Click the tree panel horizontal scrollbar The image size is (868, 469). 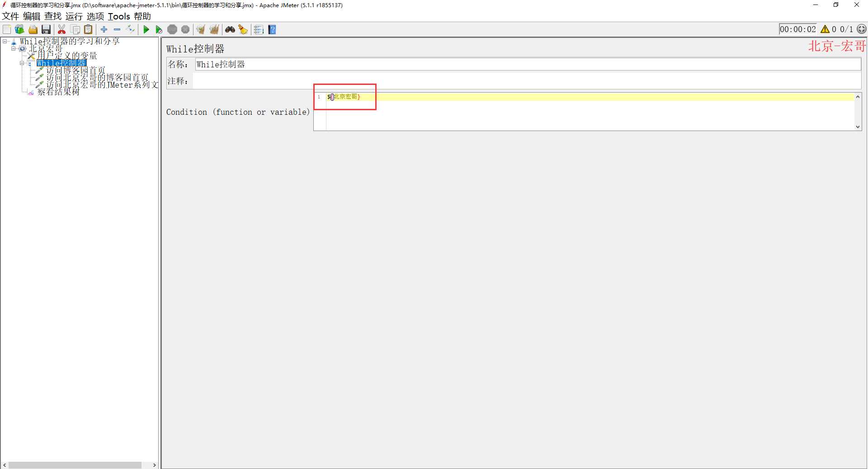[75, 465]
